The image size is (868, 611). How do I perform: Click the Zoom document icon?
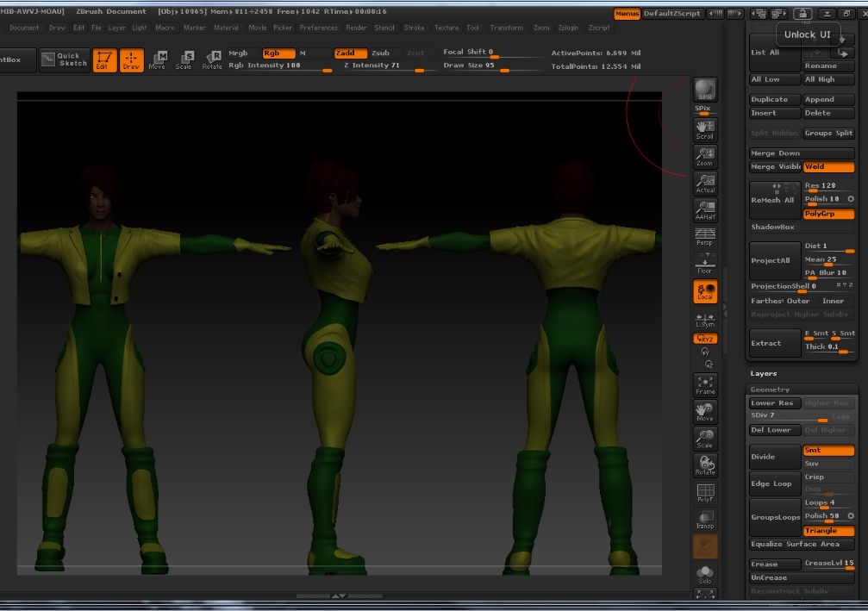pyautogui.click(x=705, y=157)
